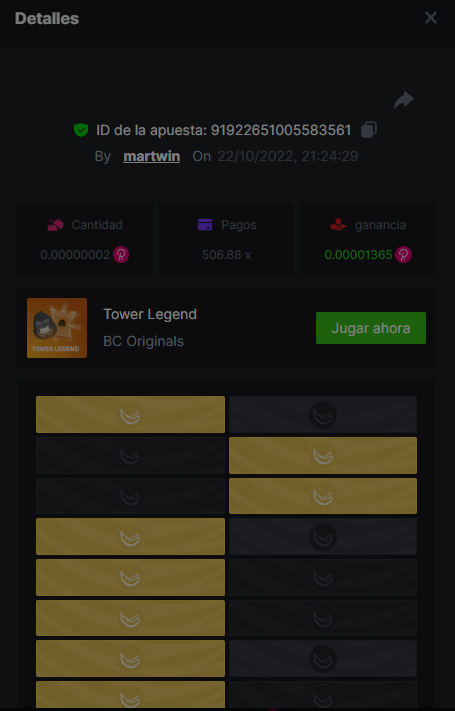This screenshot has height=711, width=455.
Task: Open the Tower Legend game thumbnail
Action: pyautogui.click(x=57, y=328)
